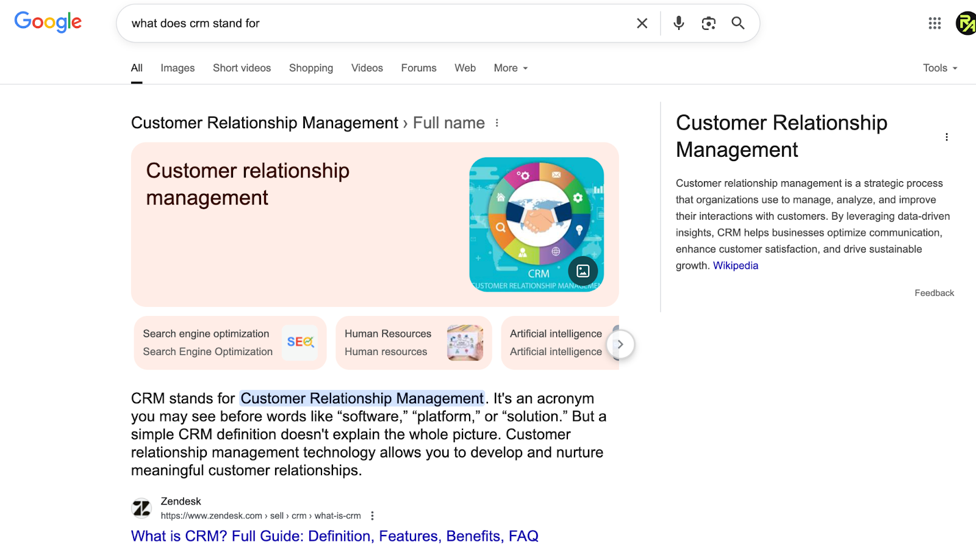The width and height of the screenshot is (976, 560).
Task: Switch to Short videos tab
Action: pos(242,68)
